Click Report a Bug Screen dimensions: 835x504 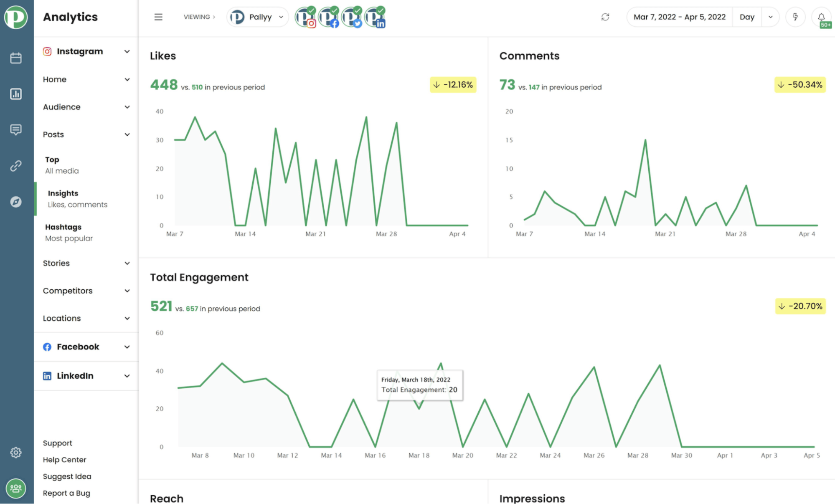[x=66, y=493]
